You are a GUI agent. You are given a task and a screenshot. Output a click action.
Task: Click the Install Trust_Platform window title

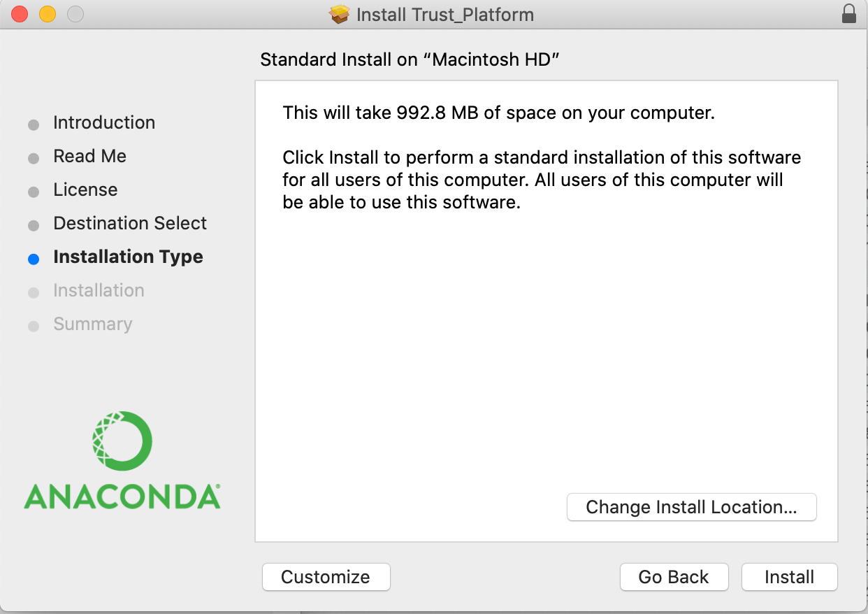click(x=444, y=14)
